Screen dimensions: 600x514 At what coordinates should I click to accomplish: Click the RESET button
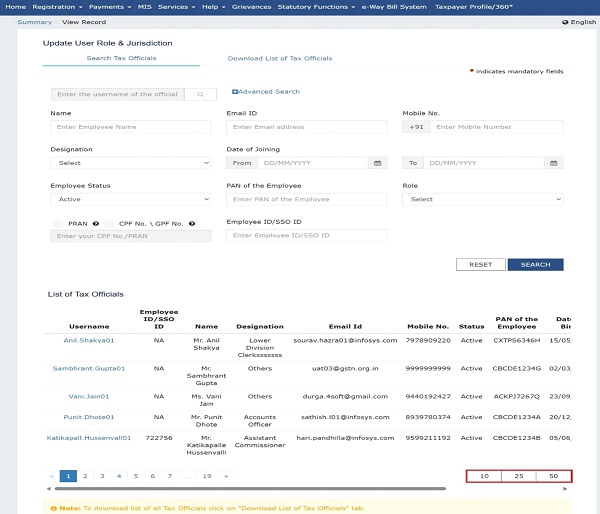tap(481, 264)
